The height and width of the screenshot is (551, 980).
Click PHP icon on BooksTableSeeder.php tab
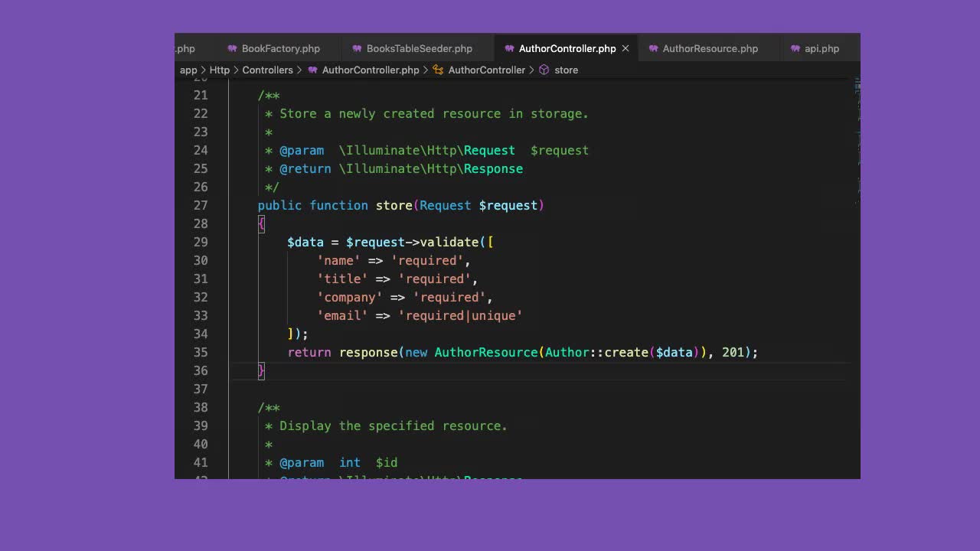point(357,48)
